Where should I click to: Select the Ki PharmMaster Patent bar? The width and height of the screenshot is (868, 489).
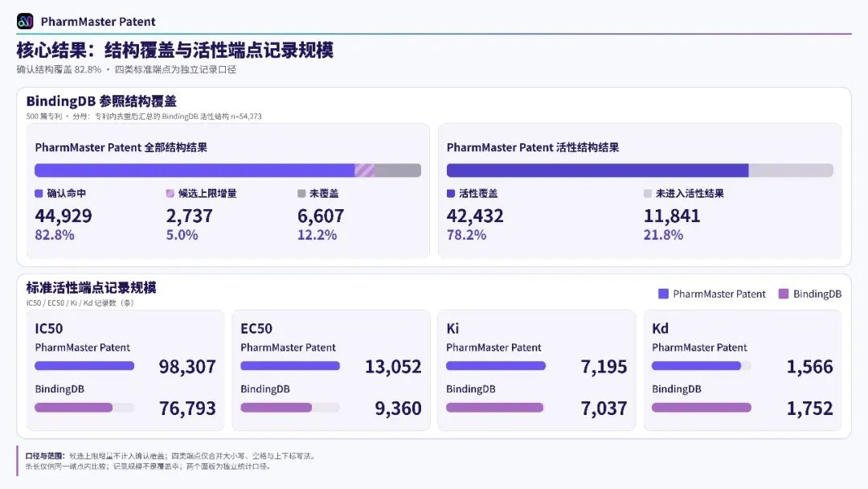click(495, 365)
